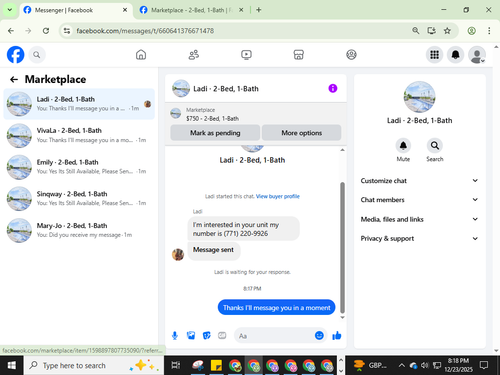Open the Windows Start menu
Image resolution: width=500 pixels, height=375 pixels.
click(11, 365)
